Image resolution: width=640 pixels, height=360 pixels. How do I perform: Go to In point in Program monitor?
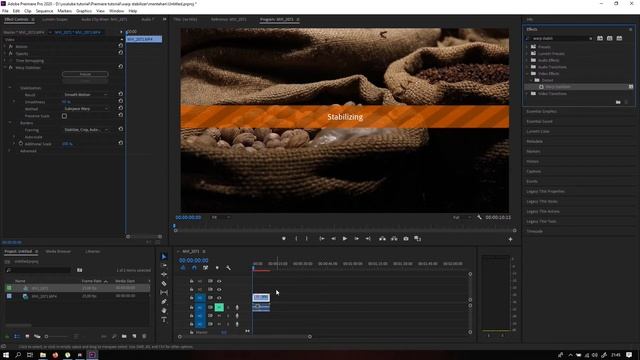(322, 239)
